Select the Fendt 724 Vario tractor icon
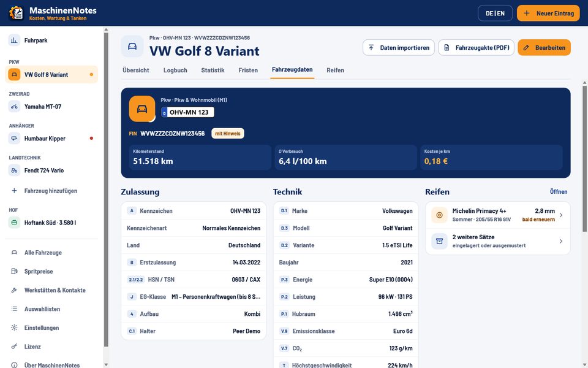This screenshot has height=368, width=588. tap(14, 171)
